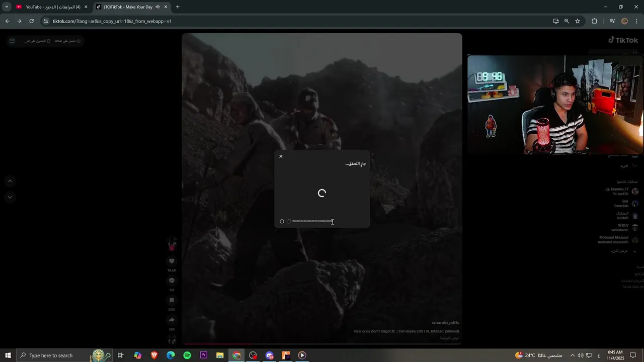Open the Mohamd Masoud followed account
644x362 pixels.
618,240
